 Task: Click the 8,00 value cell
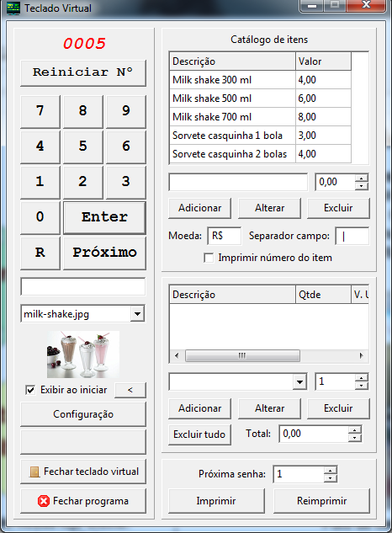tap(323, 117)
